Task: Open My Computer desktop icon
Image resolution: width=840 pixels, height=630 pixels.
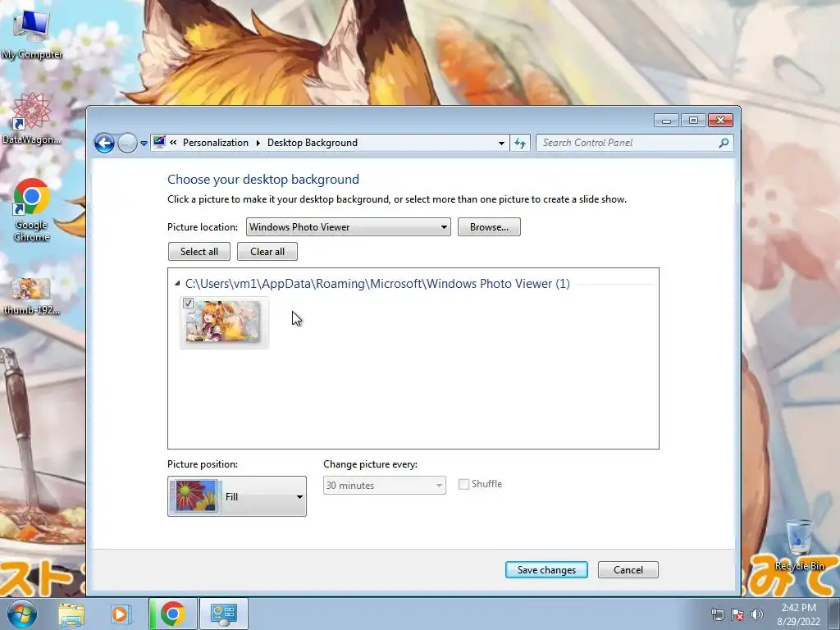Action: click(32, 34)
